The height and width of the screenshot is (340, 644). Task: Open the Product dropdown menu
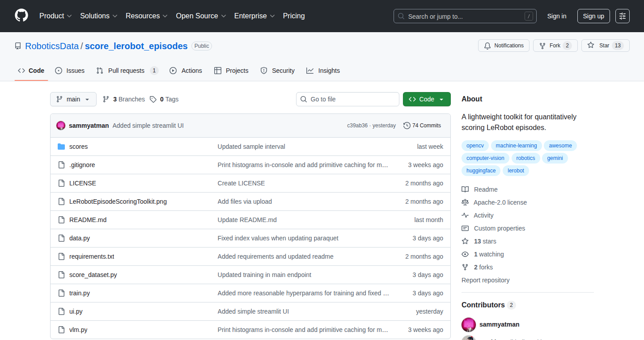pos(55,16)
